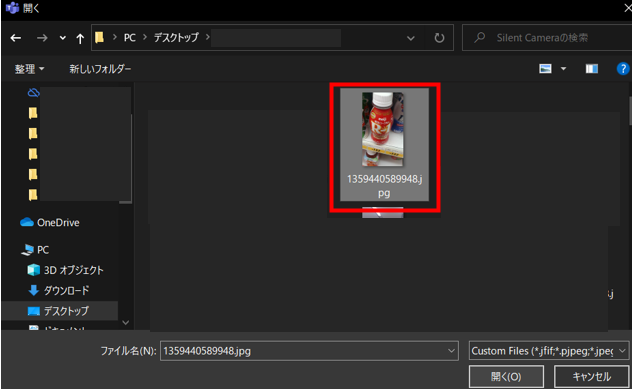Select the 1359440589948.jpg thumbnail
This screenshot has height=389, width=632.
tap(383, 129)
